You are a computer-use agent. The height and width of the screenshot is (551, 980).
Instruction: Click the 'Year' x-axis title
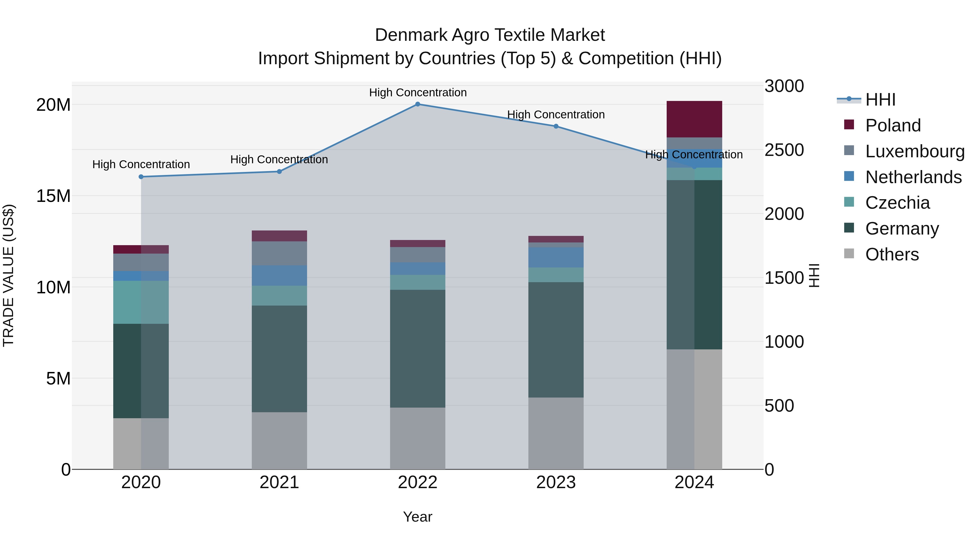(418, 517)
